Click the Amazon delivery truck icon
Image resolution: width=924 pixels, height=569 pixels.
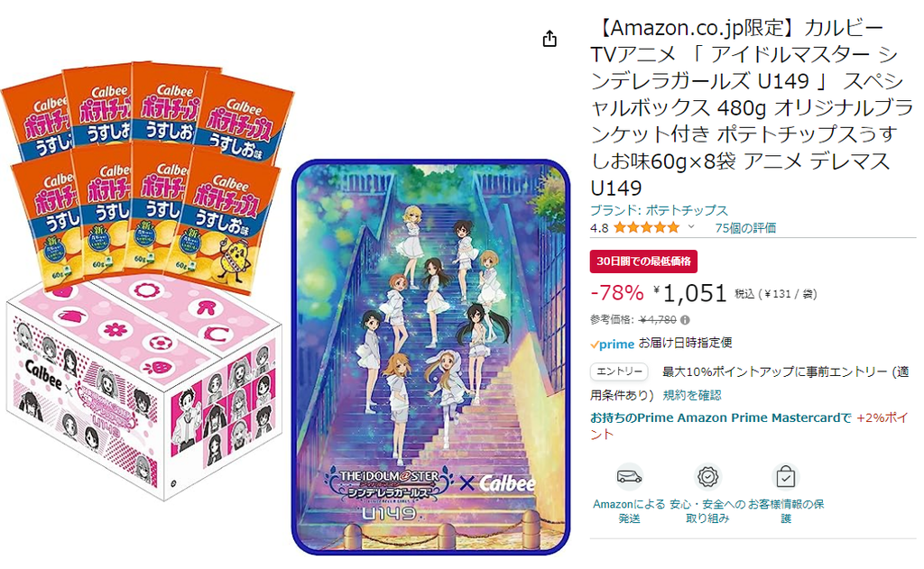point(629,476)
